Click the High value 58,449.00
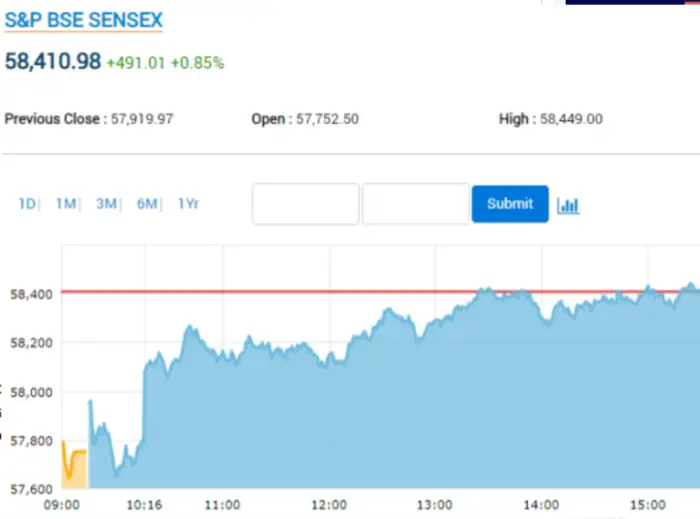 click(569, 119)
